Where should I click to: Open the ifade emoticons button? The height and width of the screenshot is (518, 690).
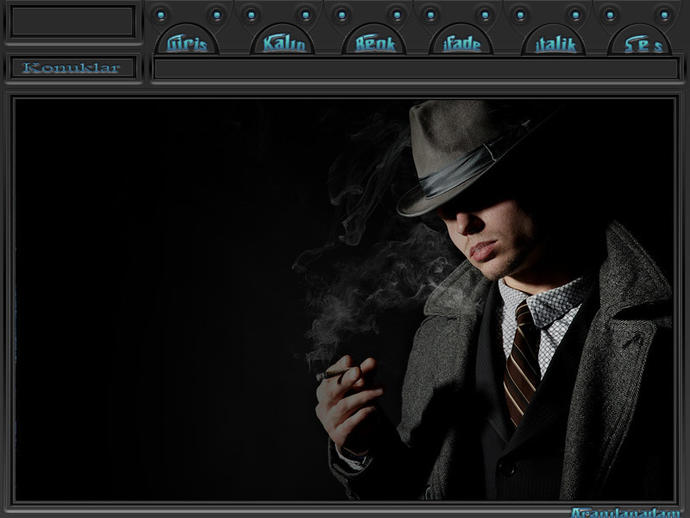coord(461,40)
